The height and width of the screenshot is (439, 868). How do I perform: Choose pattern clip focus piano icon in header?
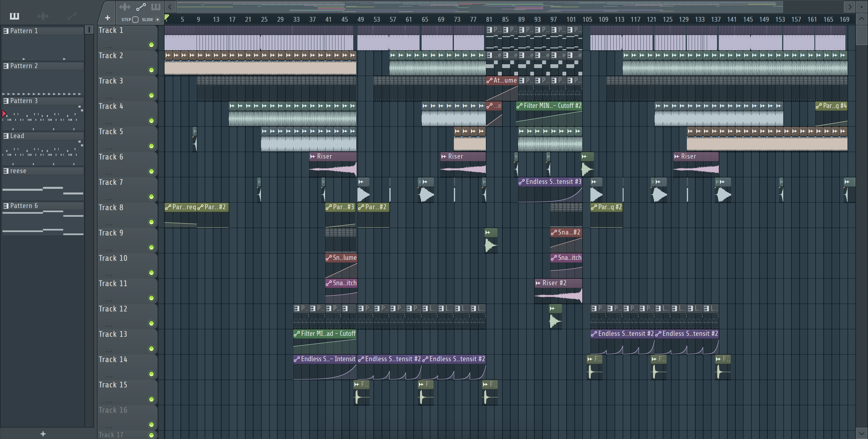coord(156,7)
